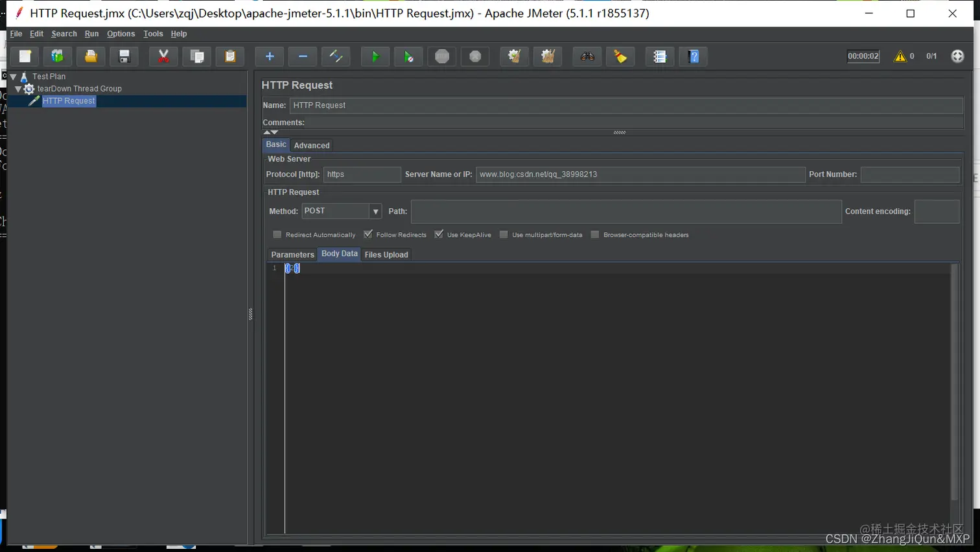Click the Open file folder icon
Image resolution: width=980 pixels, height=552 pixels.
(91, 56)
